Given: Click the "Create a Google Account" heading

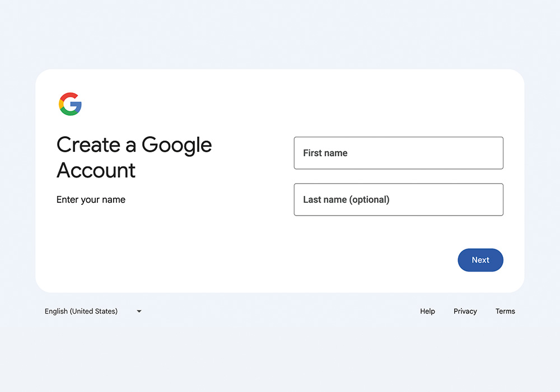Looking at the screenshot, I should 134,157.
